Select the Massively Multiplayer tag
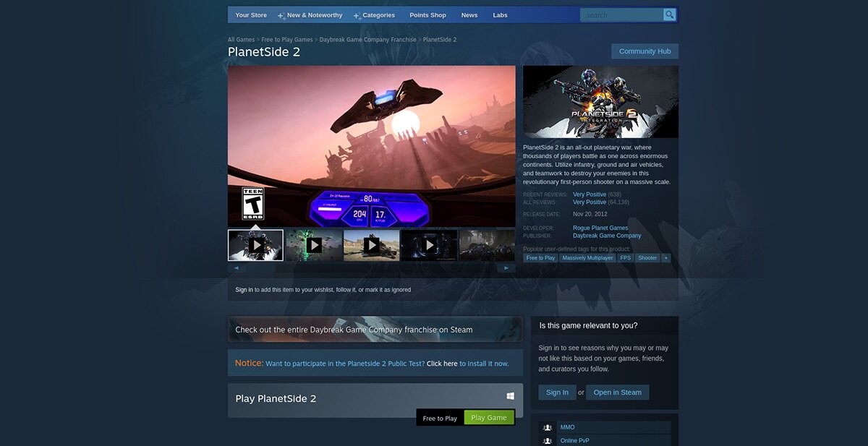The width and height of the screenshot is (868, 446). click(x=587, y=258)
